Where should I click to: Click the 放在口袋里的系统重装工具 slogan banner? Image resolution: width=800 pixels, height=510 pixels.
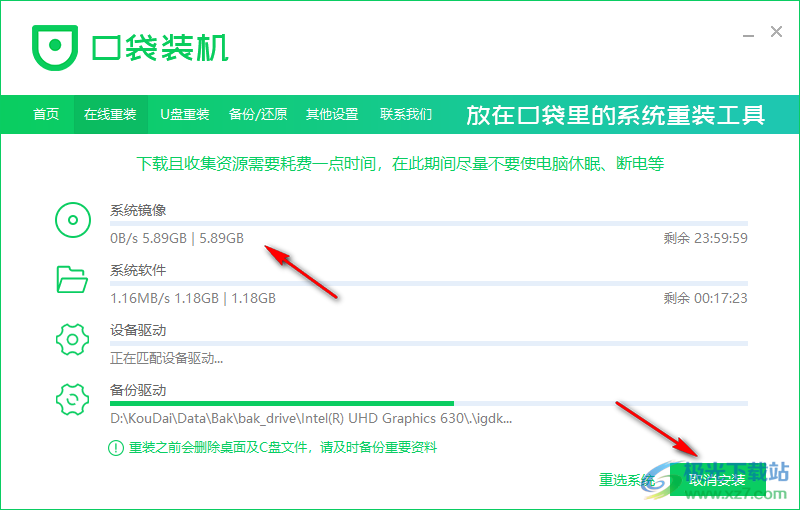click(615, 114)
